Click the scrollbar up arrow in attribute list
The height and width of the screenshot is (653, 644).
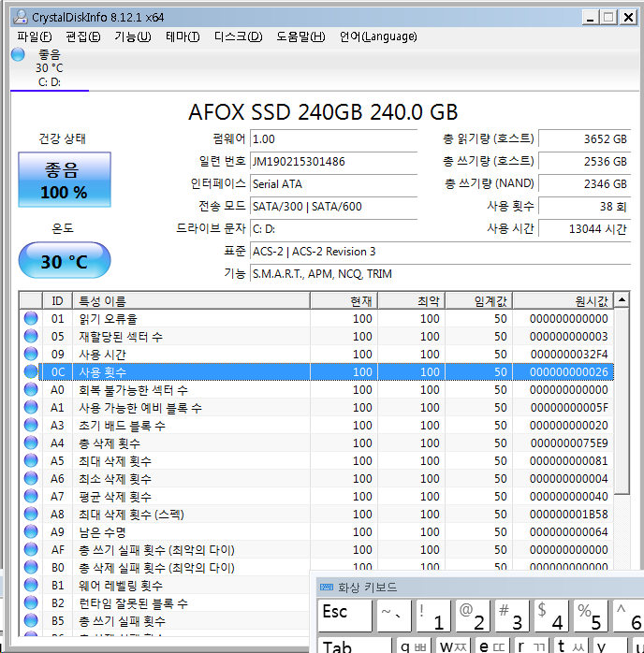coord(622,300)
